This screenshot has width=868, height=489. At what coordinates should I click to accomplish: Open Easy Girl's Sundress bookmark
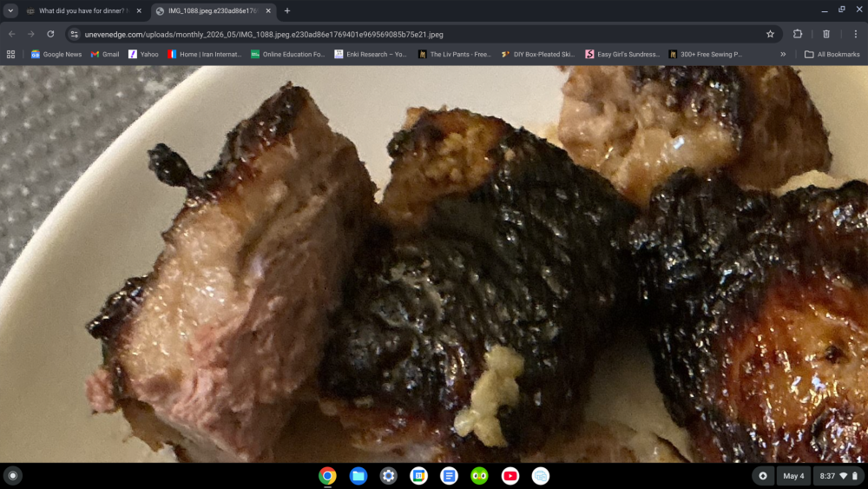point(622,54)
